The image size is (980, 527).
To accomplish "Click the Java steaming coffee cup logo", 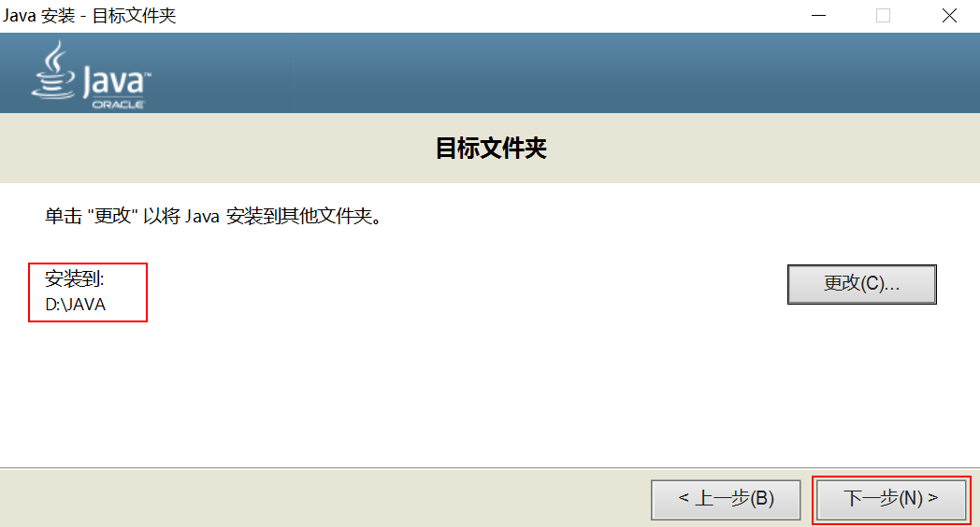I will tap(53, 70).
